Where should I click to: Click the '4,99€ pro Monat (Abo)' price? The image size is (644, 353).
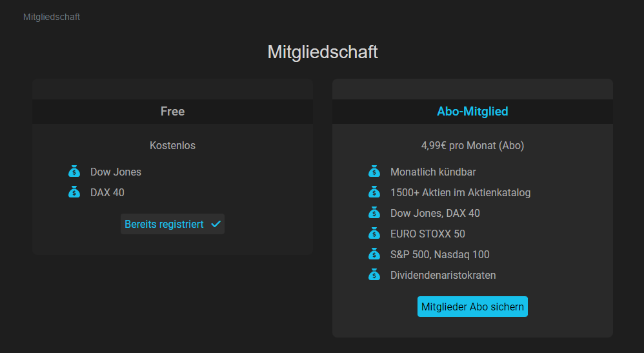(472, 145)
